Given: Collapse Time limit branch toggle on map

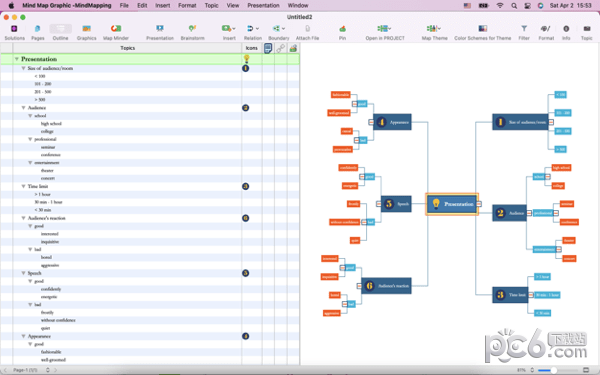Looking at the screenshot, I should click(530, 295).
